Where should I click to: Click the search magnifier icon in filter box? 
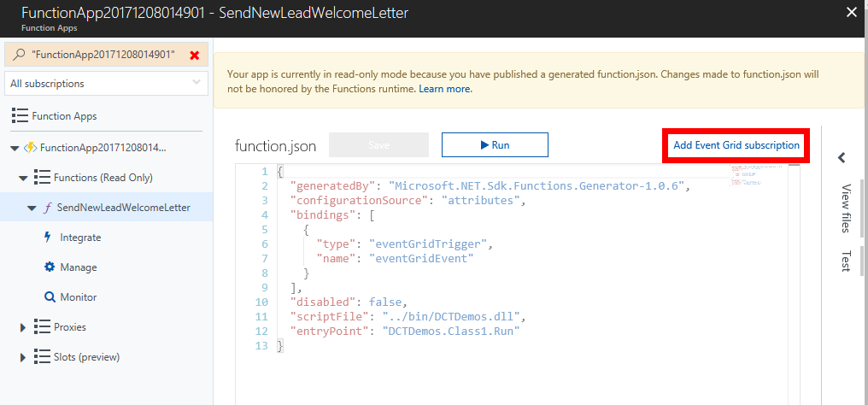pos(20,54)
